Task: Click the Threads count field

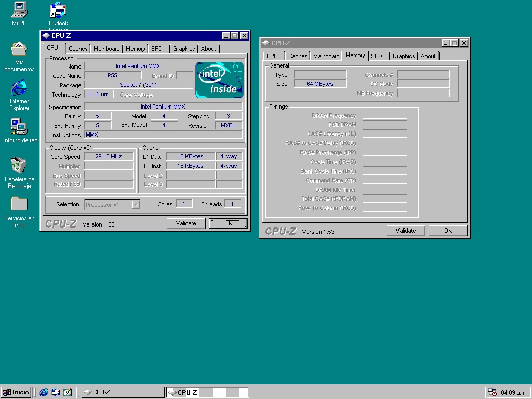Action: (232, 204)
